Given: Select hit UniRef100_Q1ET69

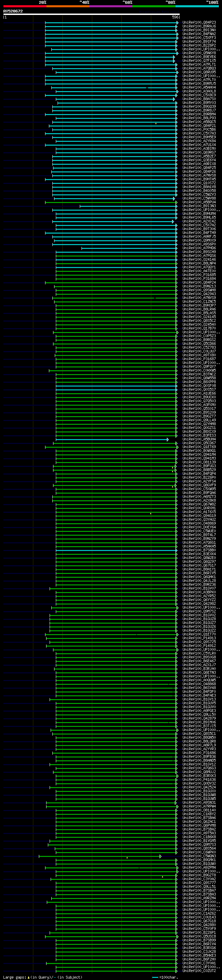Looking at the screenshot, I should coord(199,447).
